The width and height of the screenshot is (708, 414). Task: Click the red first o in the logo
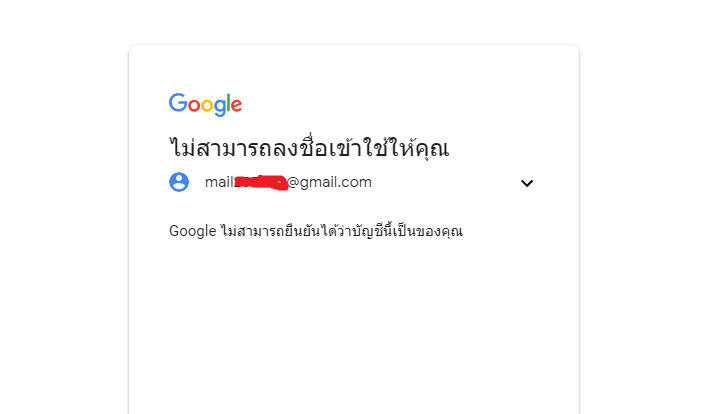coord(194,105)
